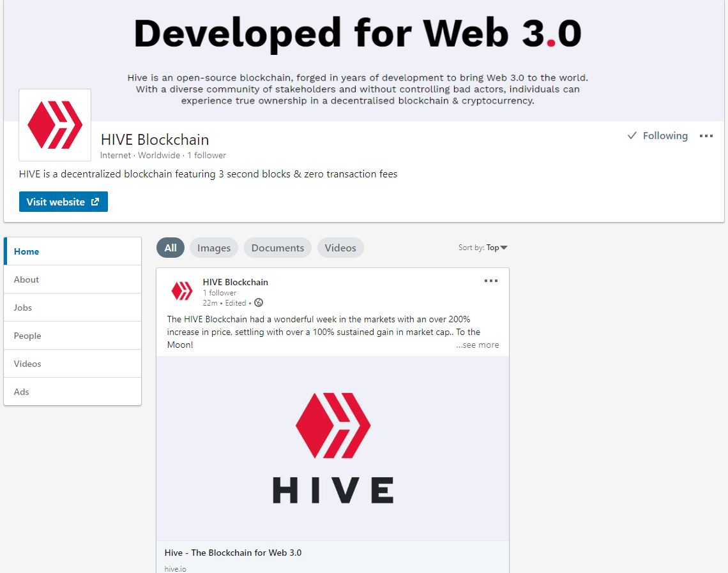
Task: Click the '1 follower' text under page title
Action: 207,156
